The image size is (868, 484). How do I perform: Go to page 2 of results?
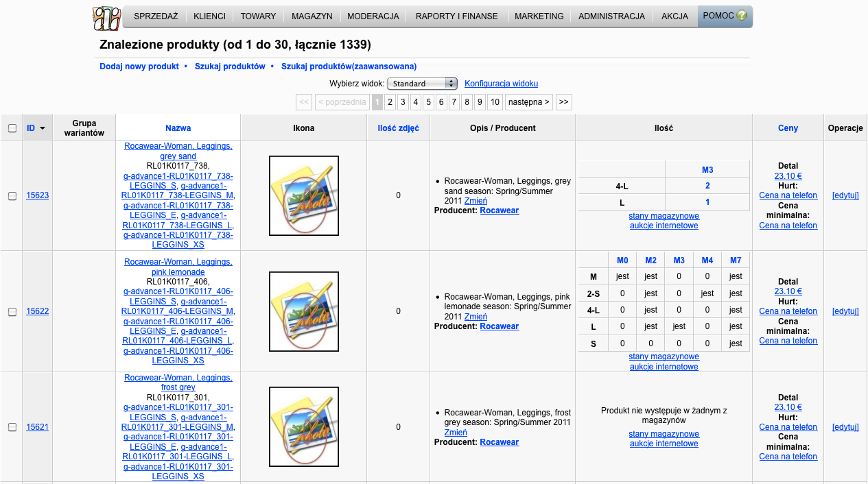[x=390, y=102]
